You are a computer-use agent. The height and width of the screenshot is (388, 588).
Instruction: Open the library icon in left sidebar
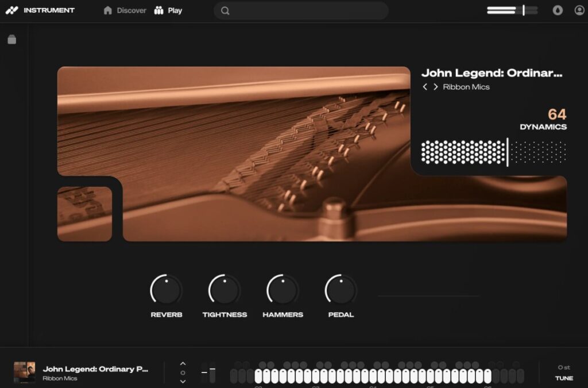(12, 39)
